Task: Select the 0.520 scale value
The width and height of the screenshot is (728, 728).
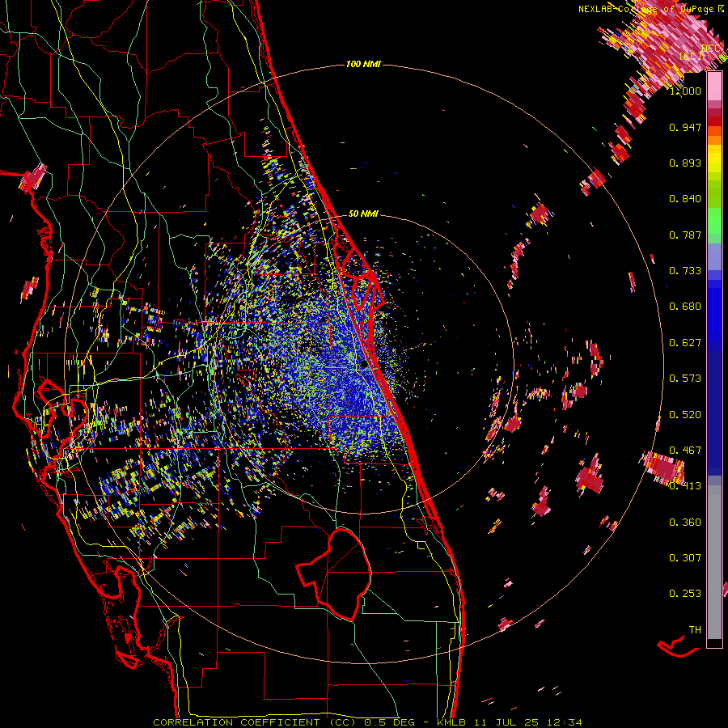Action: [685, 415]
